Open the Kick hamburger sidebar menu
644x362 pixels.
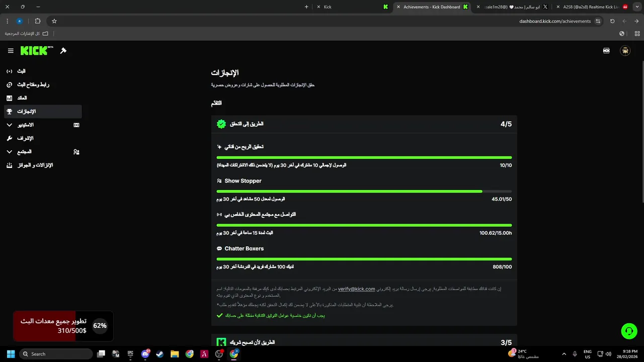(x=11, y=51)
